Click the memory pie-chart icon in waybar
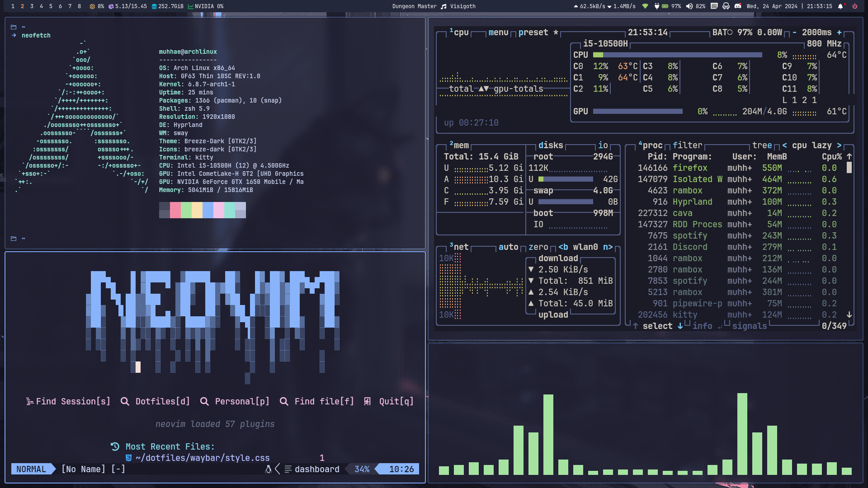 coord(111,6)
